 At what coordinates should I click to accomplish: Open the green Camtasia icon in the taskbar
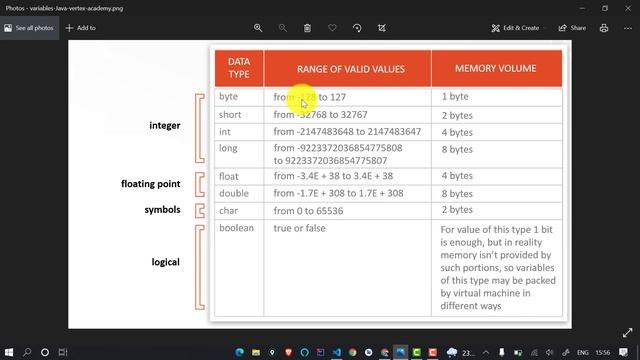tap(416, 352)
